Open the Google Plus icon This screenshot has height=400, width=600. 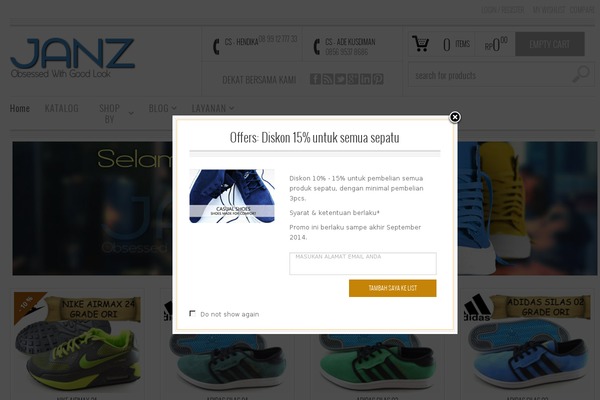pos(353,79)
